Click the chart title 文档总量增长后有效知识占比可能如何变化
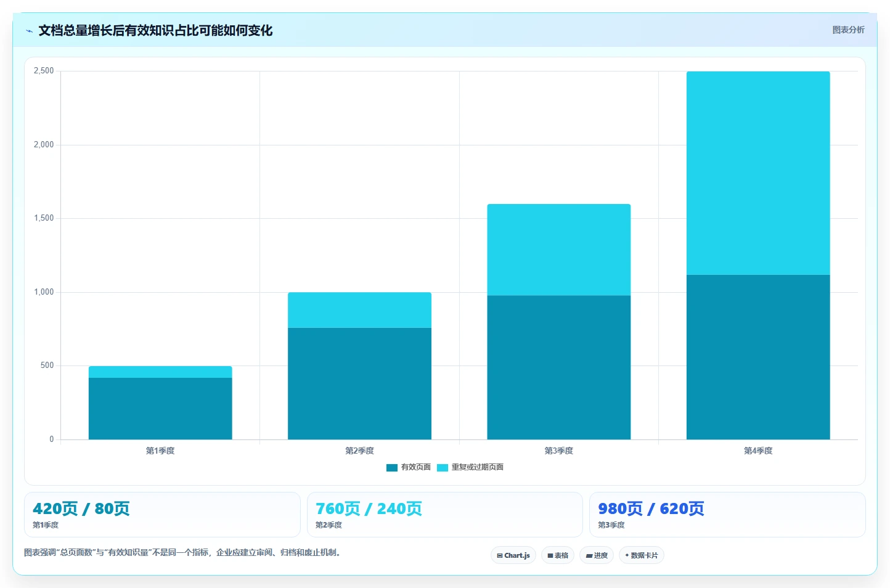890x588 pixels. [x=155, y=31]
